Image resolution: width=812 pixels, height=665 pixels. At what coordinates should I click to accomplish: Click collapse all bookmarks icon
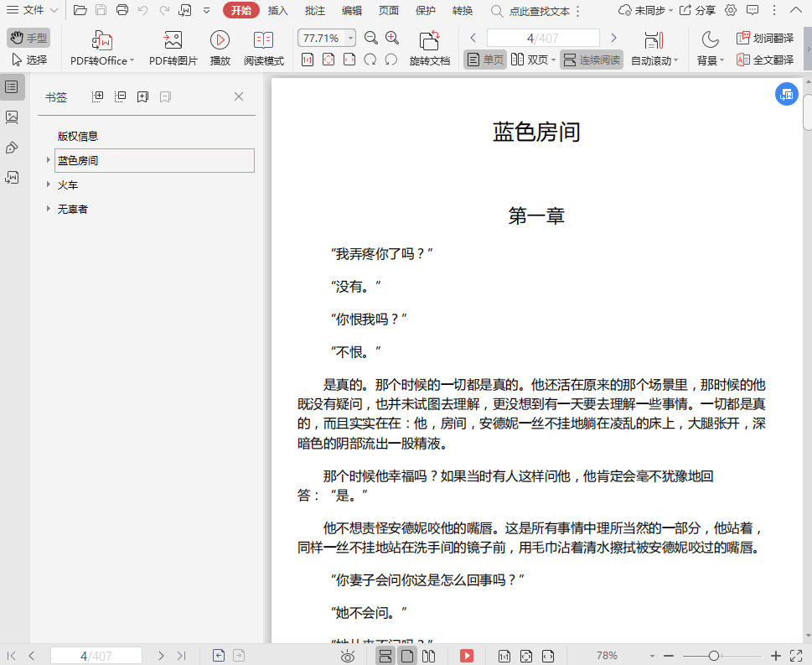(x=120, y=96)
